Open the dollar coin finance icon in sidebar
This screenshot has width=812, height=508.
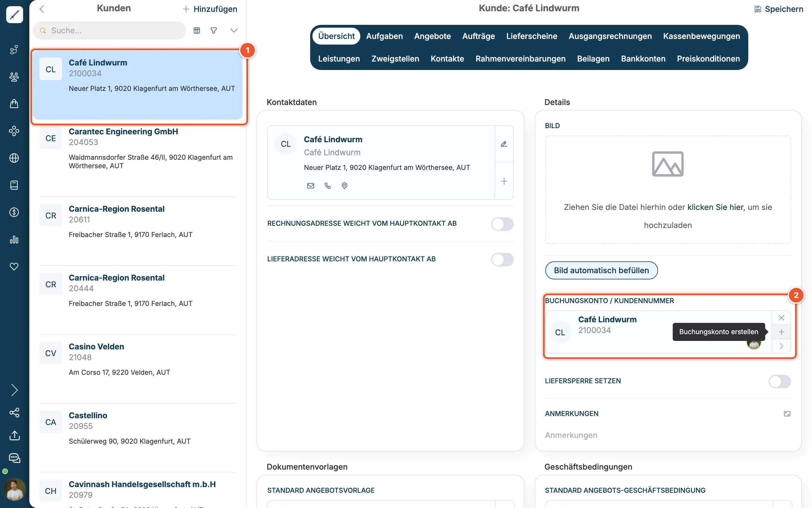pyautogui.click(x=14, y=212)
